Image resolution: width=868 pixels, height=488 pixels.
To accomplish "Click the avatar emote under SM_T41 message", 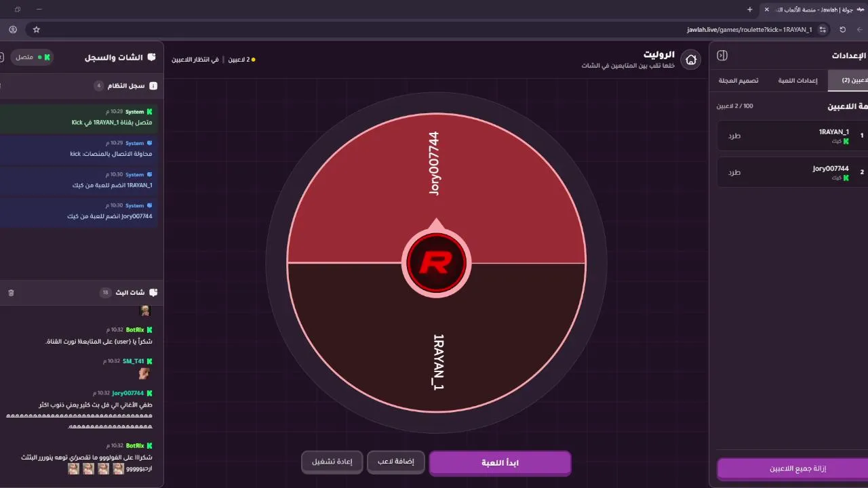I will tap(144, 373).
